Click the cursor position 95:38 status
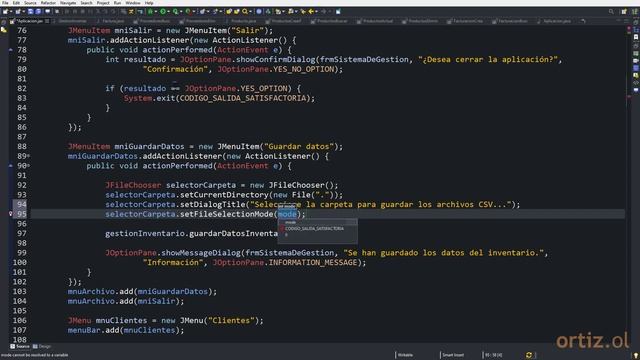640x360 pixels. tap(493, 355)
